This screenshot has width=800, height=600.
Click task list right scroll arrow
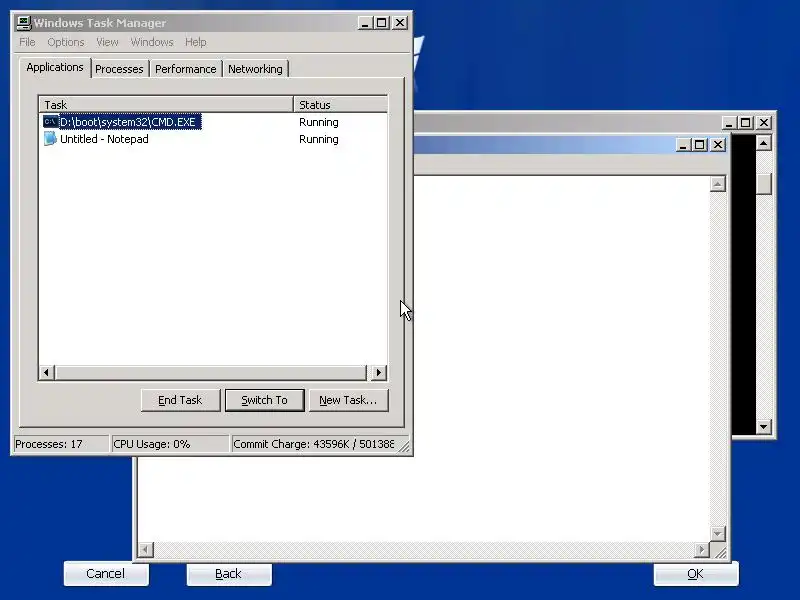pos(379,372)
